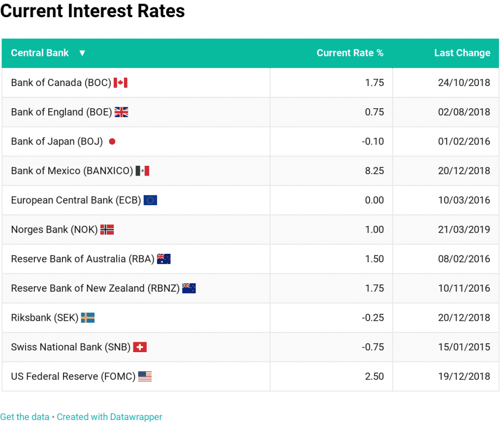Open the 'Get the data' link
The height and width of the screenshot is (423, 504).
click(x=25, y=417)
